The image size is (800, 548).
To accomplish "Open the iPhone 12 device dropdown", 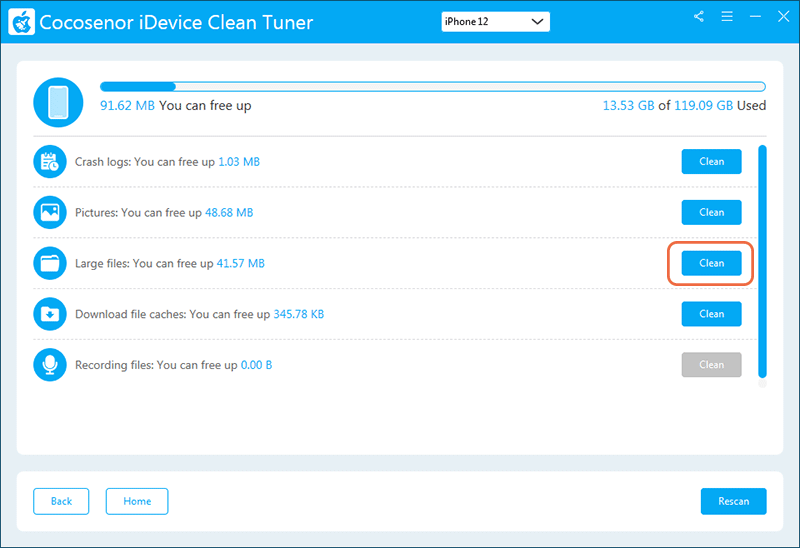I will point(495,21).
